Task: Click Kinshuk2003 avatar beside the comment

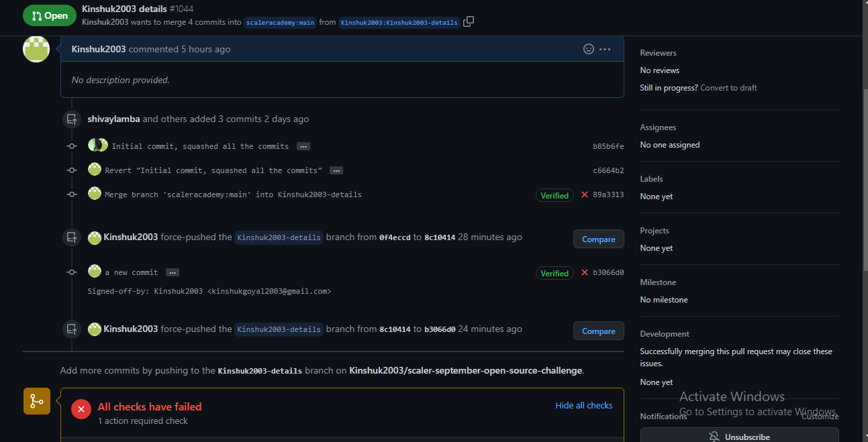Action: click(36, 49)
